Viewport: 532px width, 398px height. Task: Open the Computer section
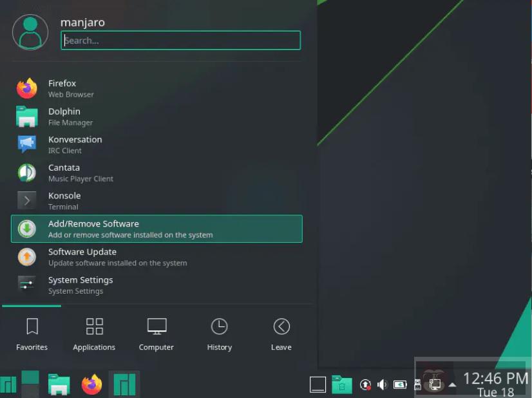click(x=156, y=333)
